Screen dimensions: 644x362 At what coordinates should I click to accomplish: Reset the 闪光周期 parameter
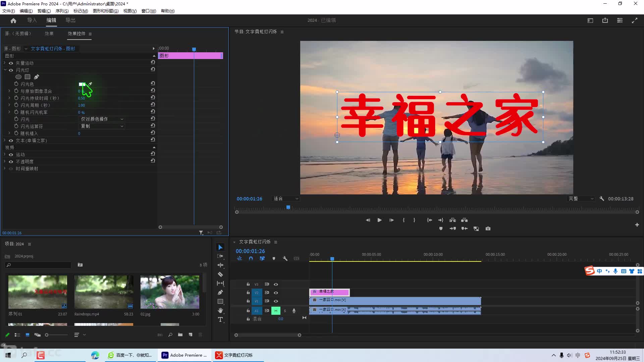[153, 105]
